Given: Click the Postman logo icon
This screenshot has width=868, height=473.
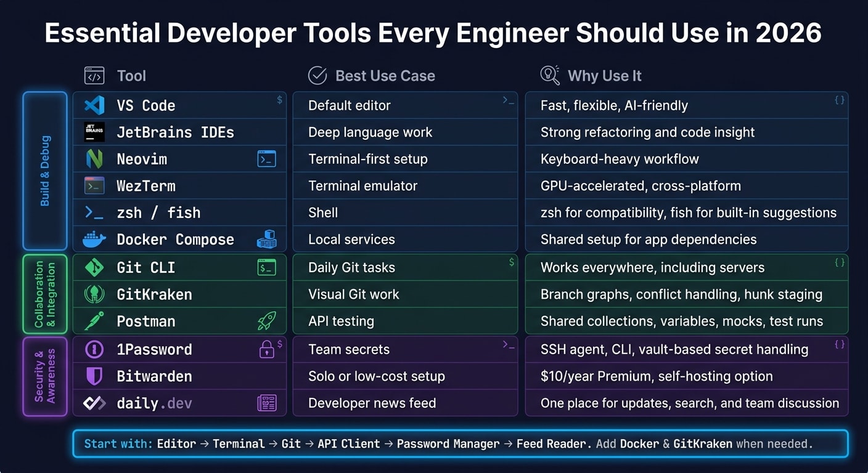Looking at the screenshot, I should (x=94, y=321).
